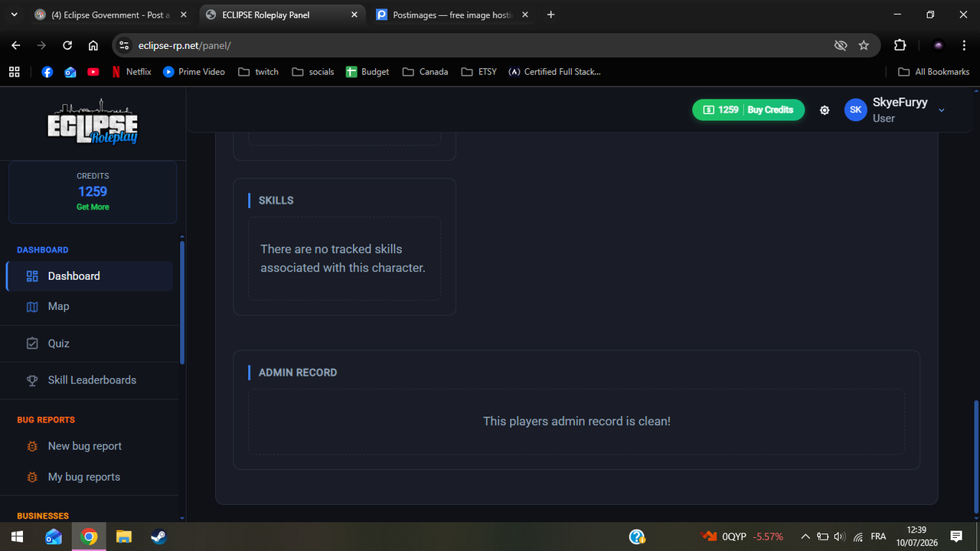Click the bug icon beside New bug report

[32, 446]
